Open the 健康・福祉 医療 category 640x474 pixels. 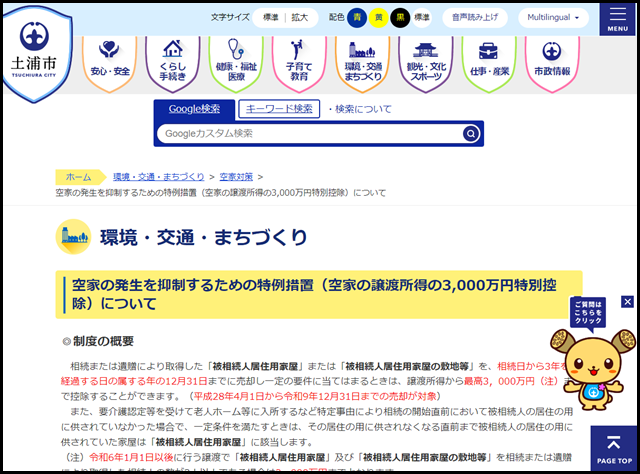coord(236,63)
